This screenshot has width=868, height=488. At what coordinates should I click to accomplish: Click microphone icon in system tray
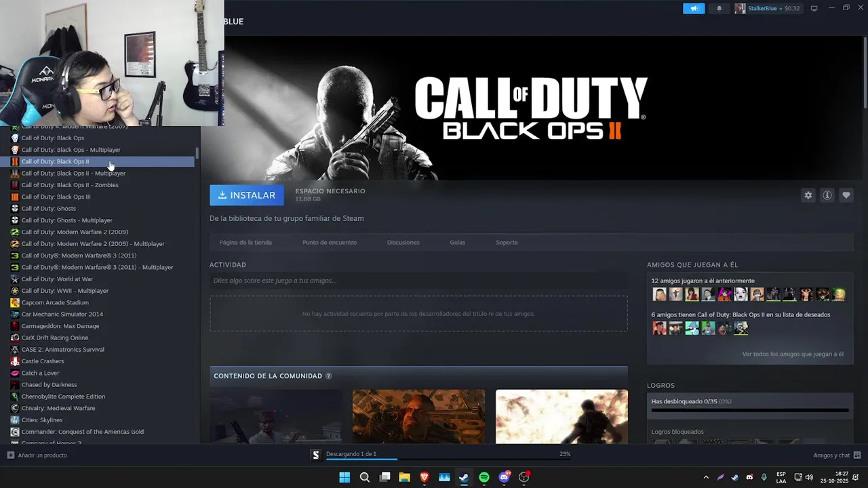click(x=764, y=477)
